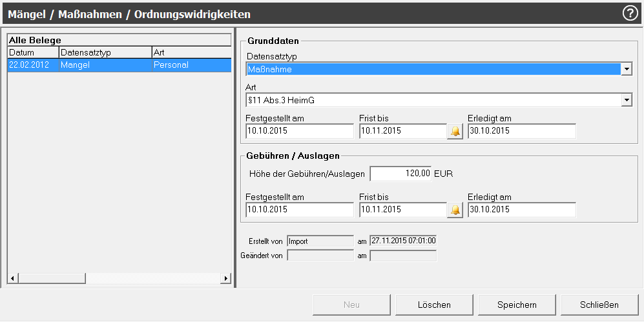Click the Höhe der Gebühren amount field
644x322 pixels.
400,174
